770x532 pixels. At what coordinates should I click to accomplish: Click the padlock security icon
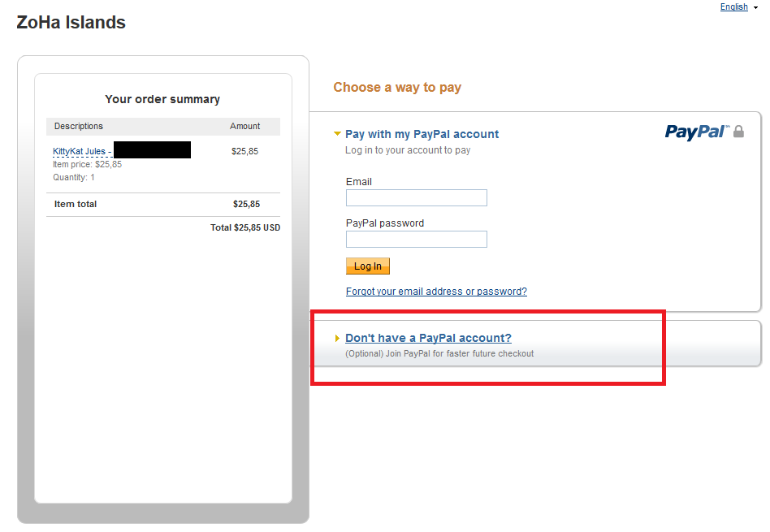[x=739, y=132]
